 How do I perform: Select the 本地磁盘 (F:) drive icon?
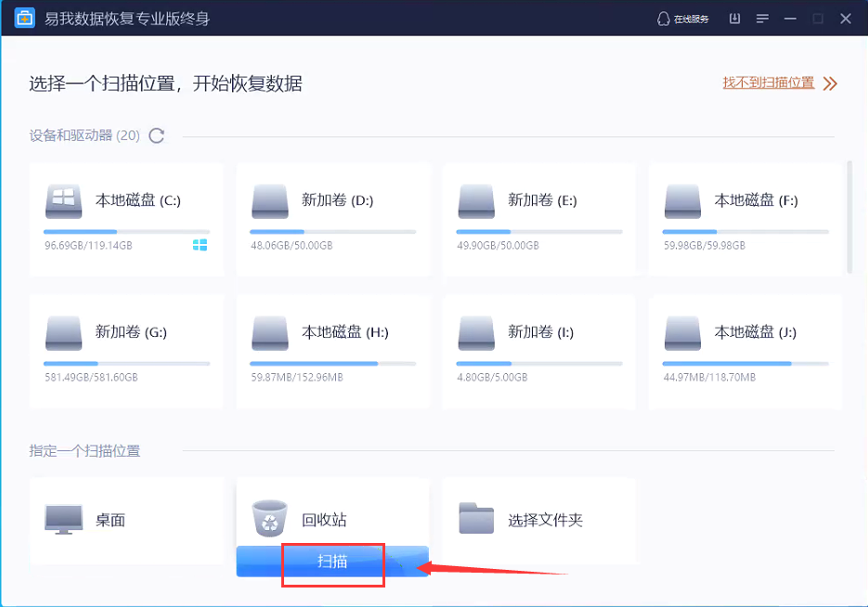tap(682, 201)
